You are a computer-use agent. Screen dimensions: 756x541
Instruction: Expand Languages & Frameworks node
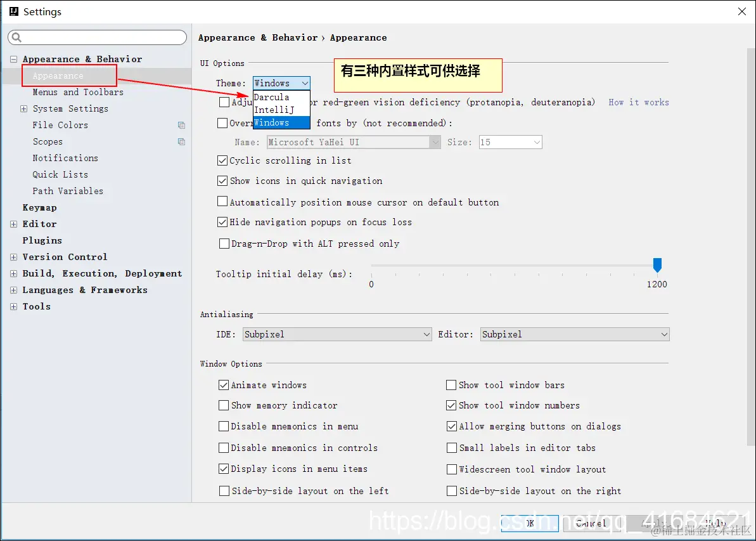coord(13,290)
